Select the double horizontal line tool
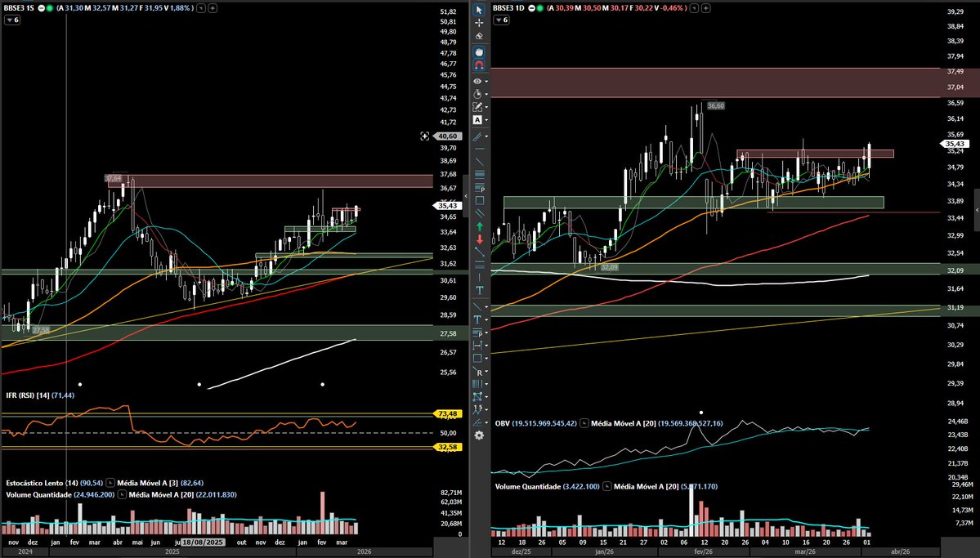The image size is (980, 558). (480, 265)
